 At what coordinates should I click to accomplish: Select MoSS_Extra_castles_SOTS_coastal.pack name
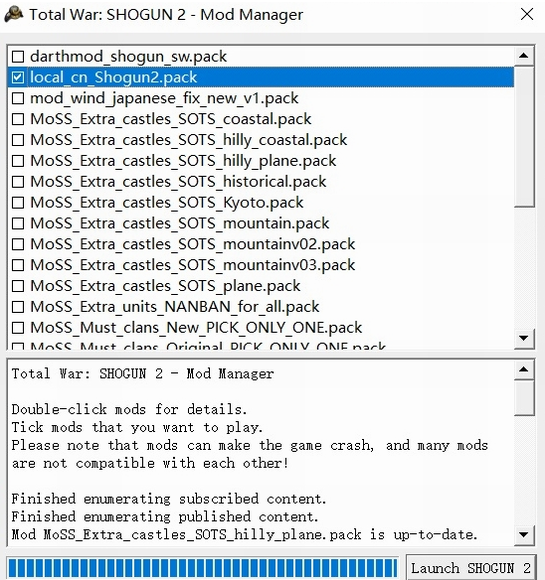(171, 119)
